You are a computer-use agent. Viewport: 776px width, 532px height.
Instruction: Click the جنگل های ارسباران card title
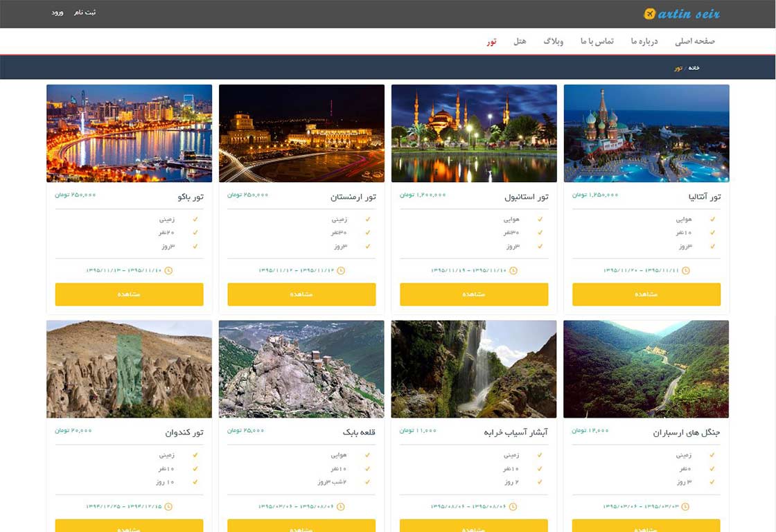[x=687, y=432]
